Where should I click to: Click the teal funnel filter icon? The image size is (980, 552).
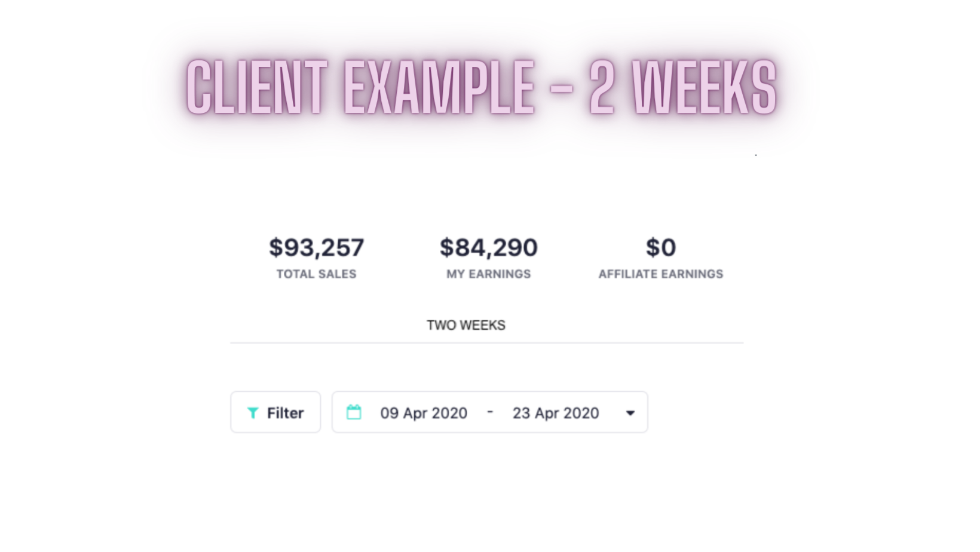pyautogui.click(x=253, y=413)
